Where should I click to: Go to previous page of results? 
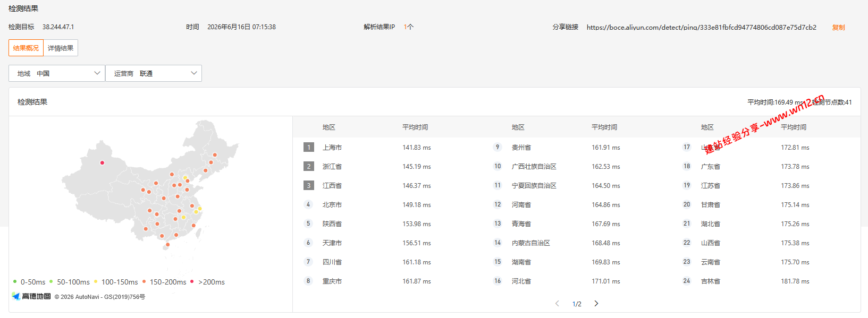coord(557,304)
